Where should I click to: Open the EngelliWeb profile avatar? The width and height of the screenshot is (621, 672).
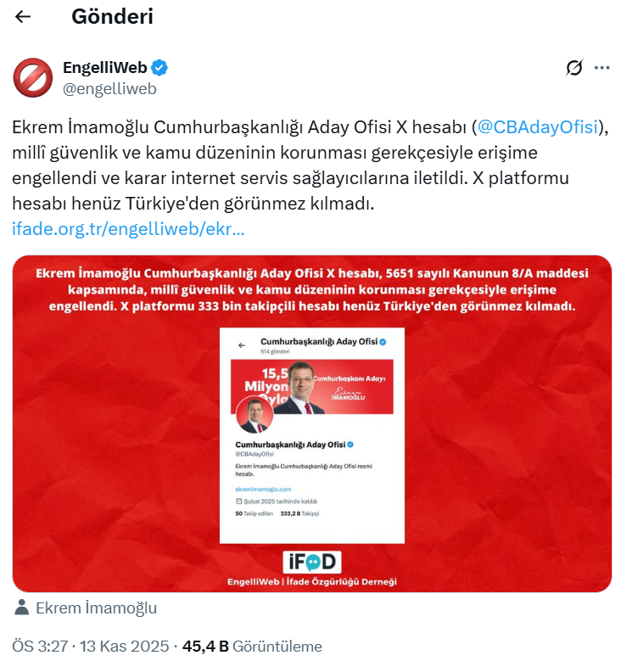pos(33,77)
